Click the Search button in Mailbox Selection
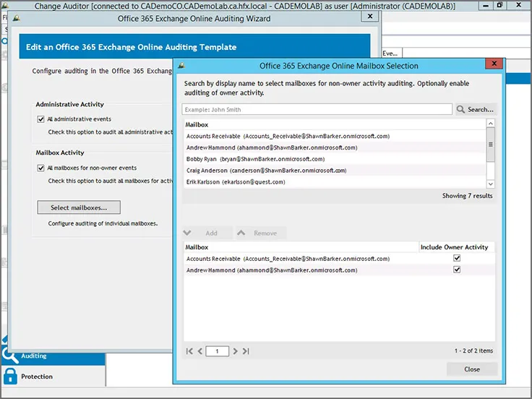This screenshot has width=532, height=399. 476,109
